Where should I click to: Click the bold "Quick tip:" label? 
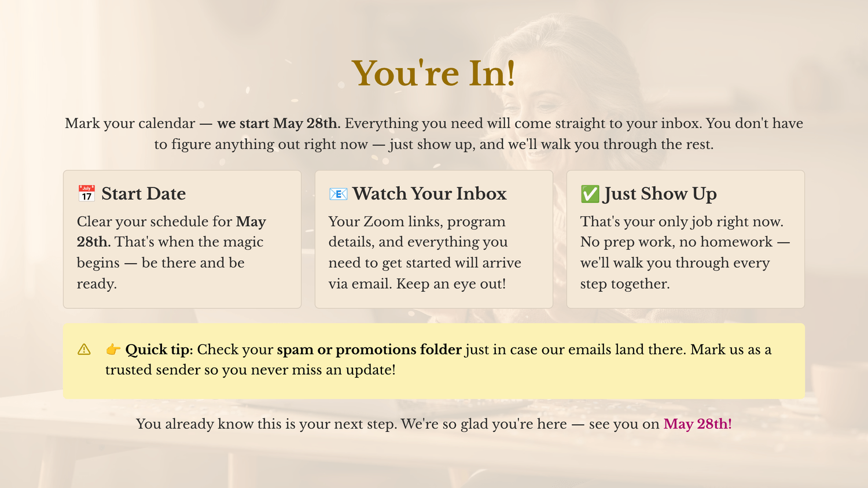159,349
